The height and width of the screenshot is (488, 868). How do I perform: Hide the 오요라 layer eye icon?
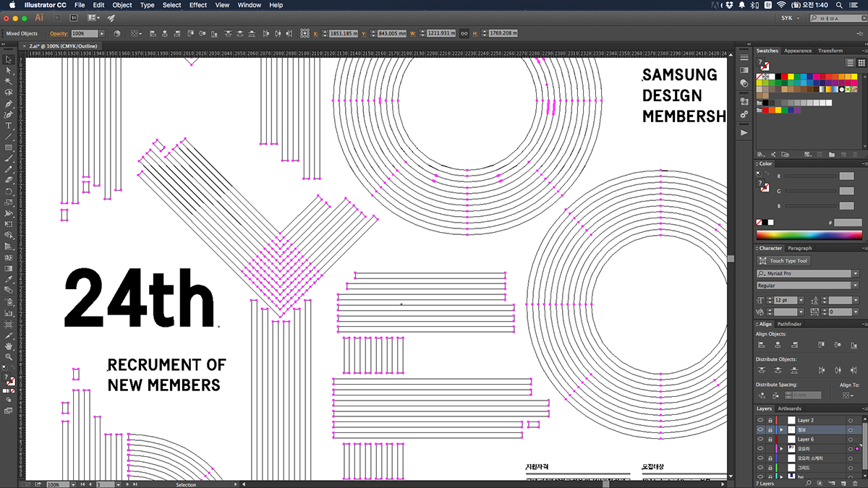(760, 448)
